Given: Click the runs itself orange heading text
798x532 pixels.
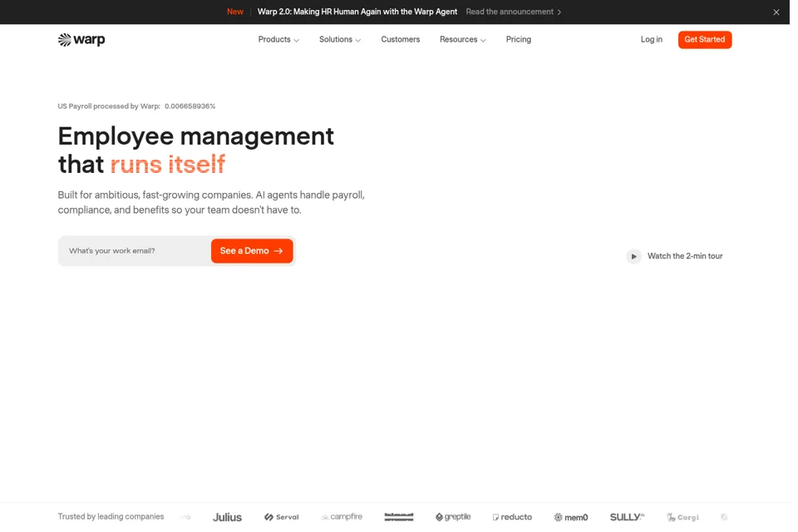Looking at the screenshot, I should coord(167,165).
